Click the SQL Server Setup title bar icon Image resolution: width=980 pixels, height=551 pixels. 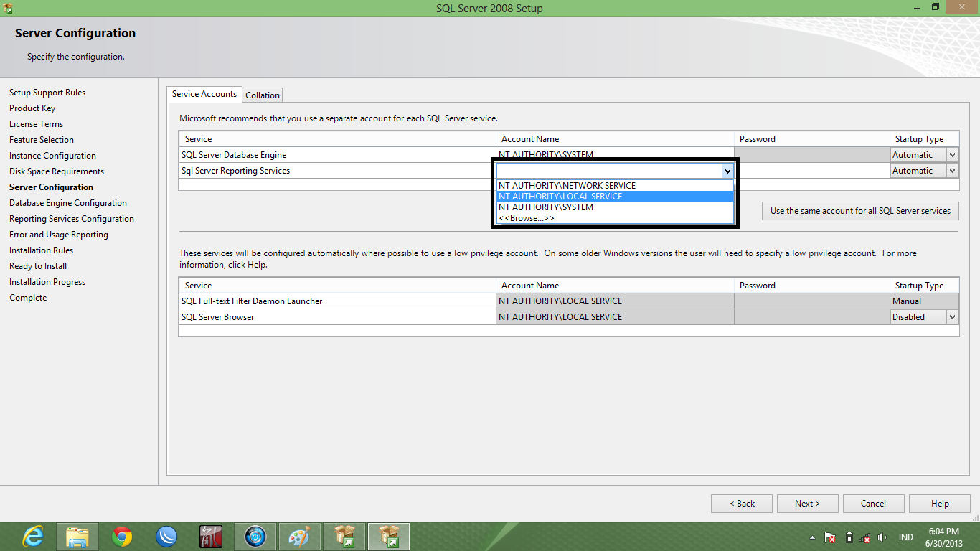coord(8,8)
